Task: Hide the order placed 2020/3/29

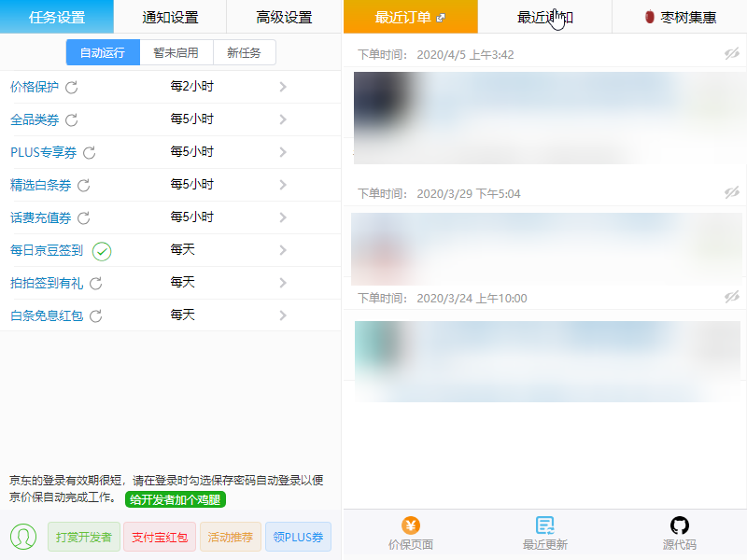Action: tap(732, 192)
